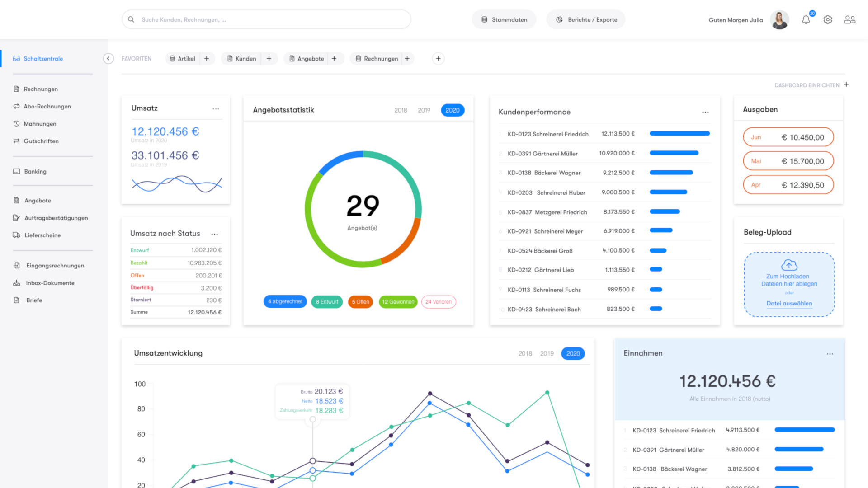Open the Umsatz card options menu

[216, 109]
